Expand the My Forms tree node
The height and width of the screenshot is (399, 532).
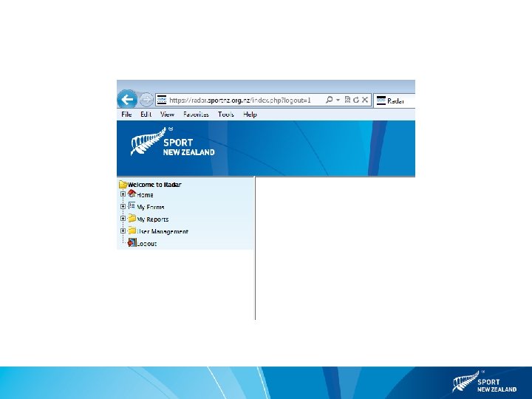[x=123, y=206]
